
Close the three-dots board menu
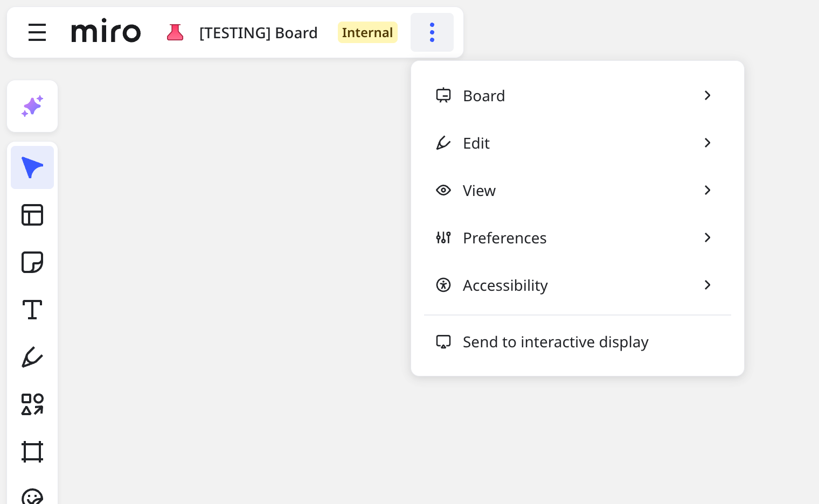point(432,32)
